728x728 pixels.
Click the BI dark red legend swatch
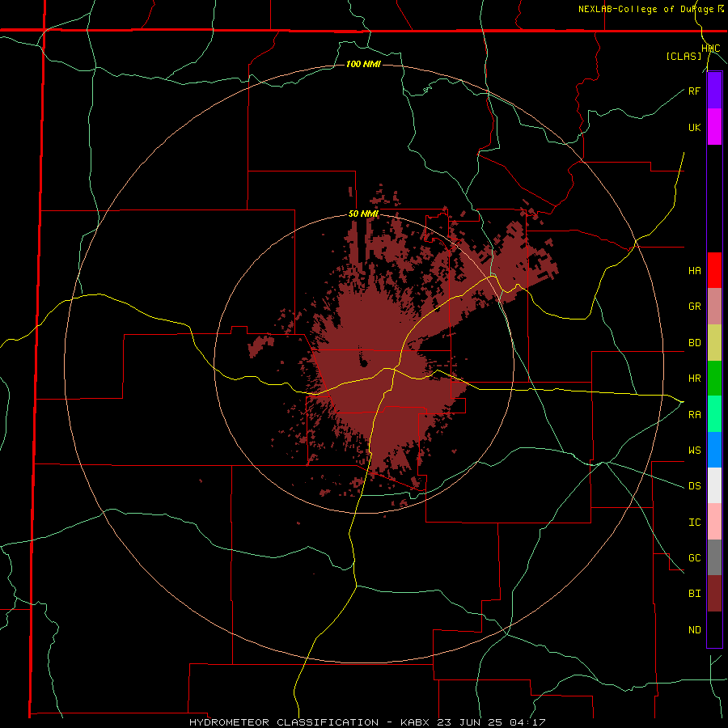click(714, 594)
